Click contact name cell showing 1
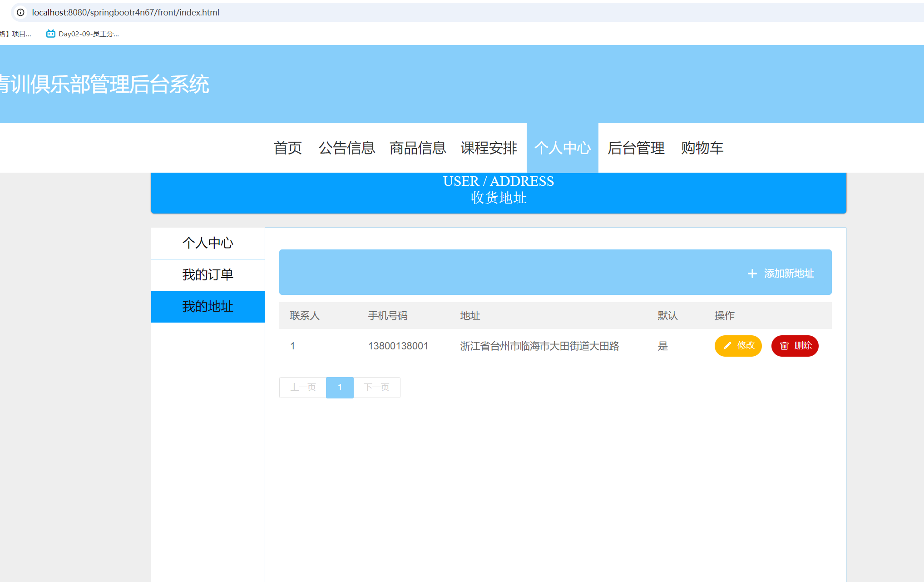 (x=293, y=346)
